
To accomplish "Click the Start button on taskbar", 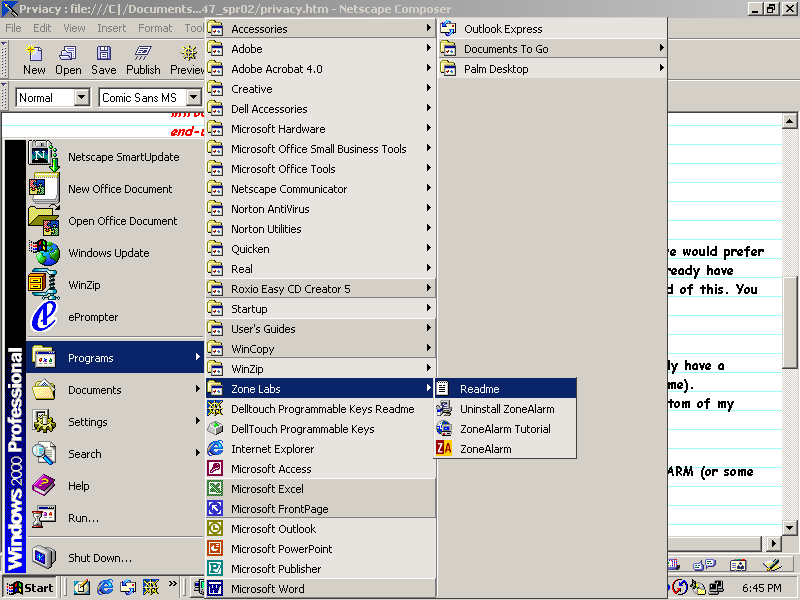I will [30, 588].
